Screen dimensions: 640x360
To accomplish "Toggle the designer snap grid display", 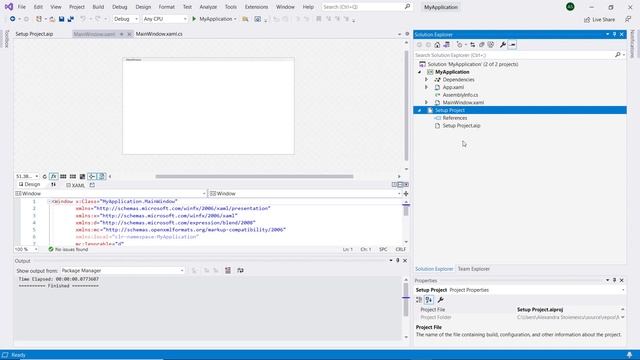I will pyautogui.click(x=63, y=176).
